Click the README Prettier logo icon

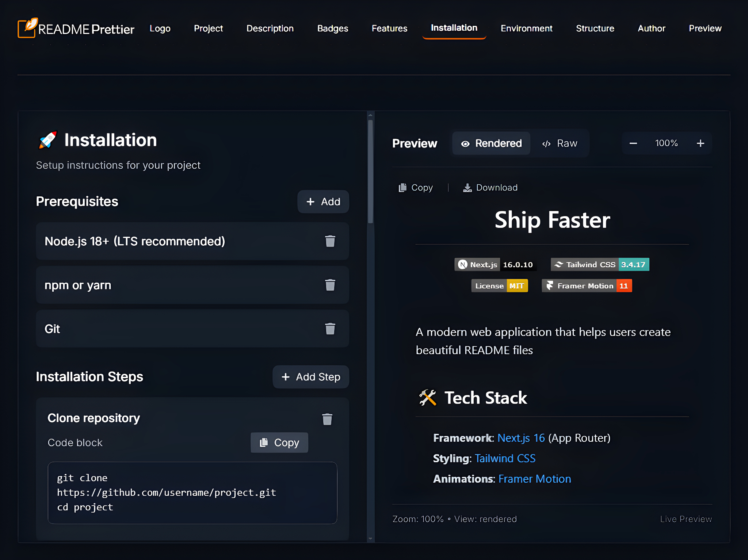(x=28, y=28)
